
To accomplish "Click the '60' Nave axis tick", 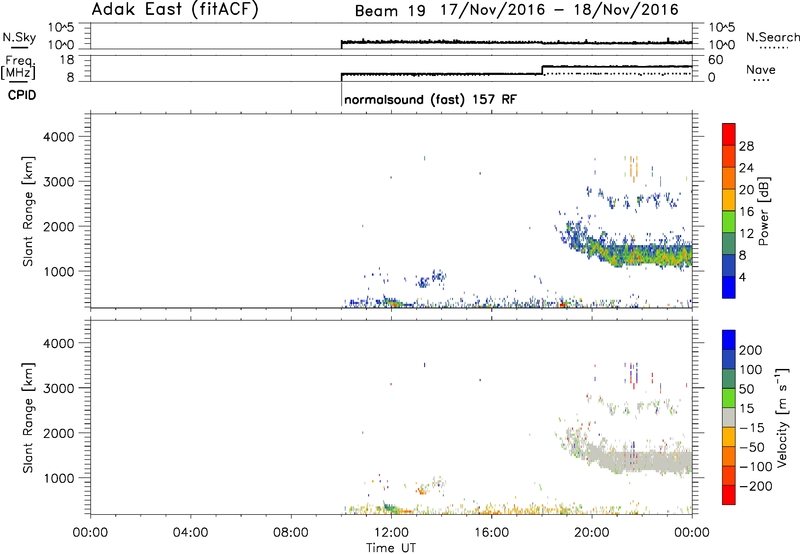I will click(716, 60).
